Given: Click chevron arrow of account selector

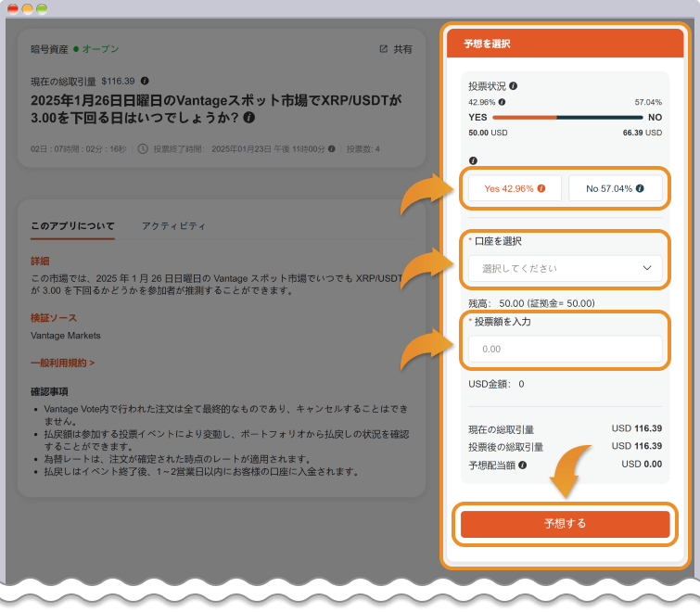Looking at the screenshot, I should tap(647, 268).
